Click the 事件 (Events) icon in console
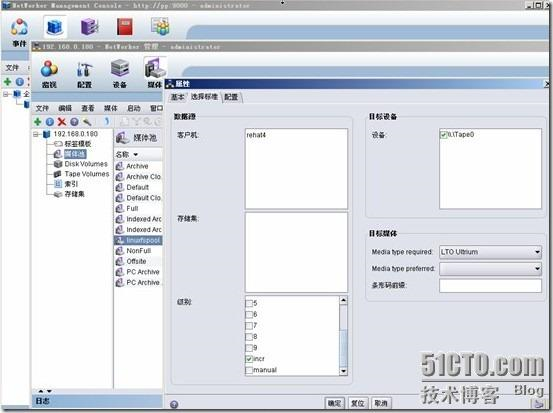 tap(19, 32)
